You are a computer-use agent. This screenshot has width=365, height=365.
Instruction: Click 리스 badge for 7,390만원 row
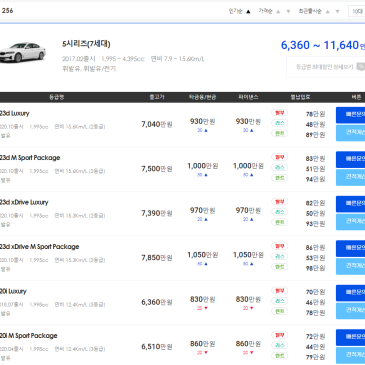279,212
